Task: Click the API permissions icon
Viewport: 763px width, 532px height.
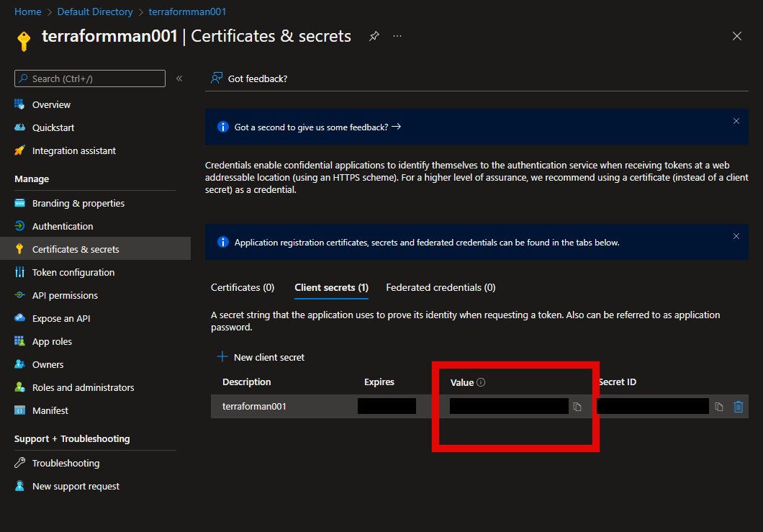Action: (x=19, y=295)
